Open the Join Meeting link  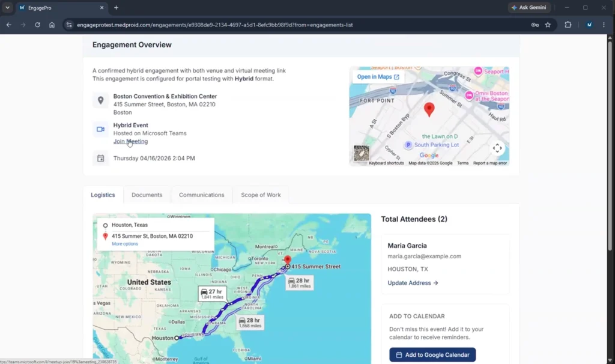[130, 141]
